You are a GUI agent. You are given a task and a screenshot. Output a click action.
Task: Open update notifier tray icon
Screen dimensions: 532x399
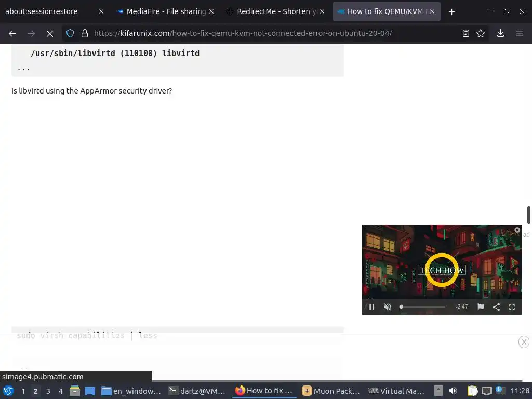pyautogui.click(x=499, y=390)
